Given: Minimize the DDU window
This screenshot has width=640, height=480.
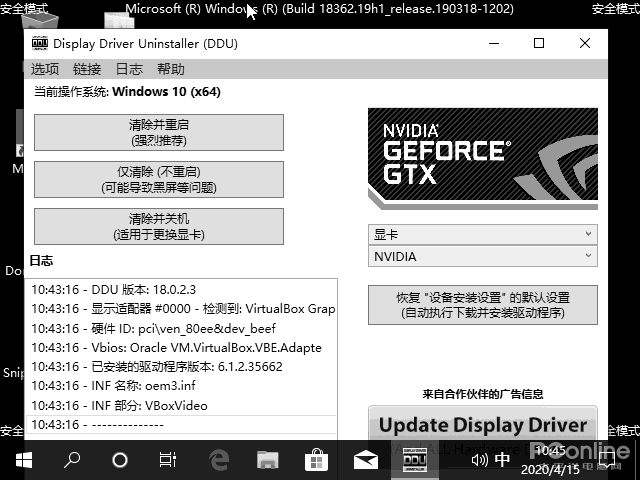Looking at the screenshot, I should coord(494,43).
